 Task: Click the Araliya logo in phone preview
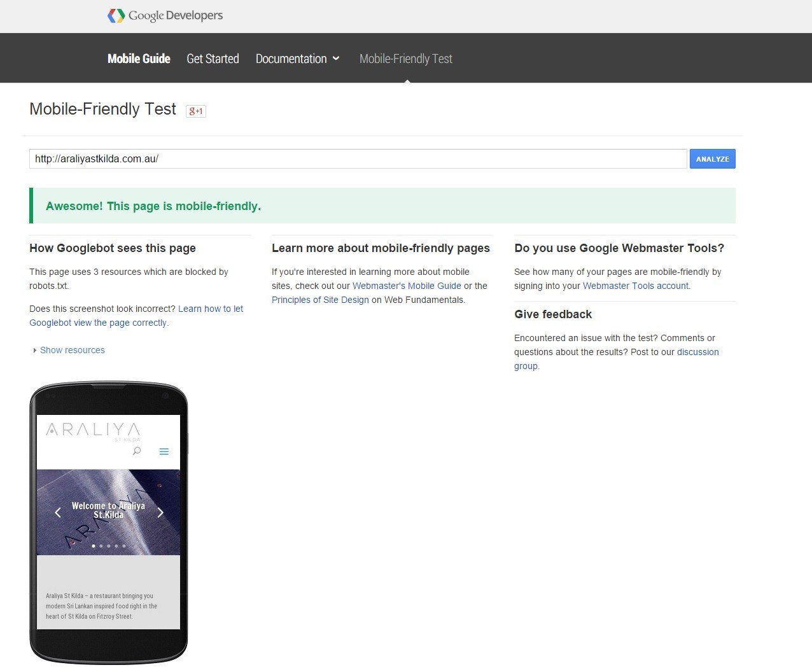[93, 431]
